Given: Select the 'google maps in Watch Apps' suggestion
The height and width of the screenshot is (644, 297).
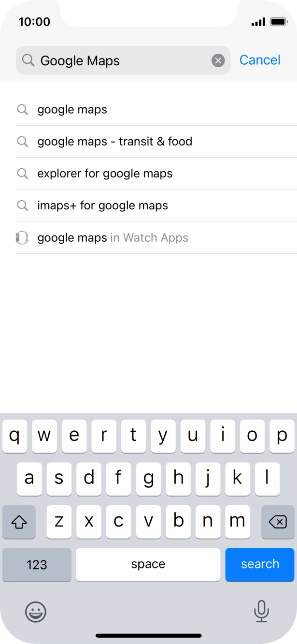Looking at the screenshot, I should pos(113,237).
